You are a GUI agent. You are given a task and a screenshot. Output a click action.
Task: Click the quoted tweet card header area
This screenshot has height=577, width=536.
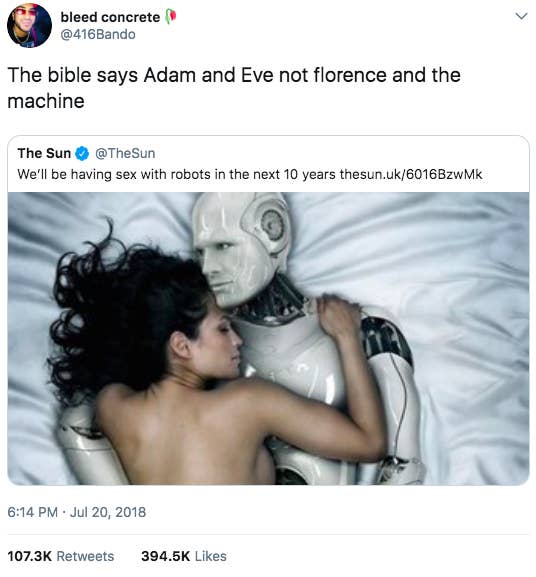click(x=268, y=164)
